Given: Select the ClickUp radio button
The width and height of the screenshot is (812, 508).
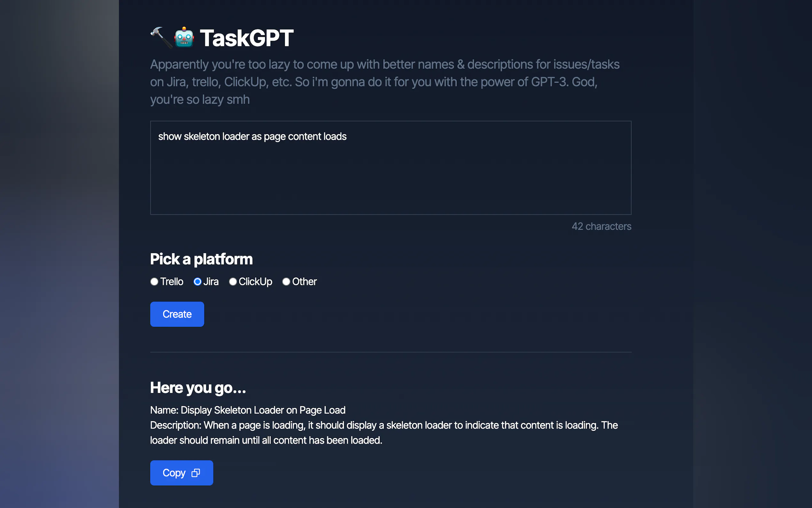Looking at the screenshot, I should [x=233, y=282].
